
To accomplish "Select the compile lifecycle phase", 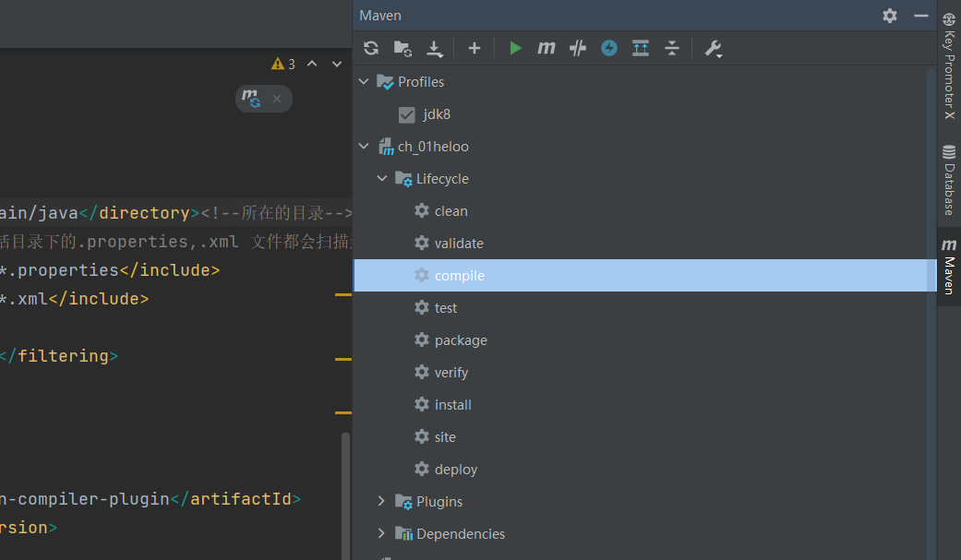I will 644,276.
